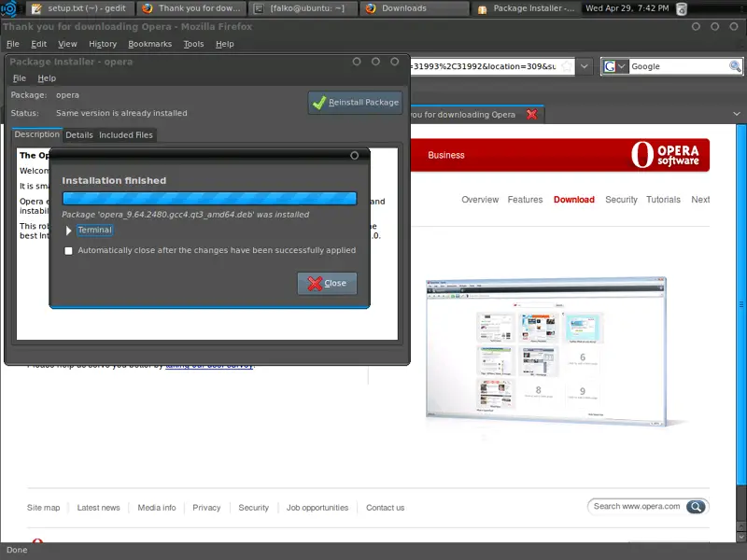Select the Details tab in Package Installer
The image size is (747, 560).
pos(79,135)
